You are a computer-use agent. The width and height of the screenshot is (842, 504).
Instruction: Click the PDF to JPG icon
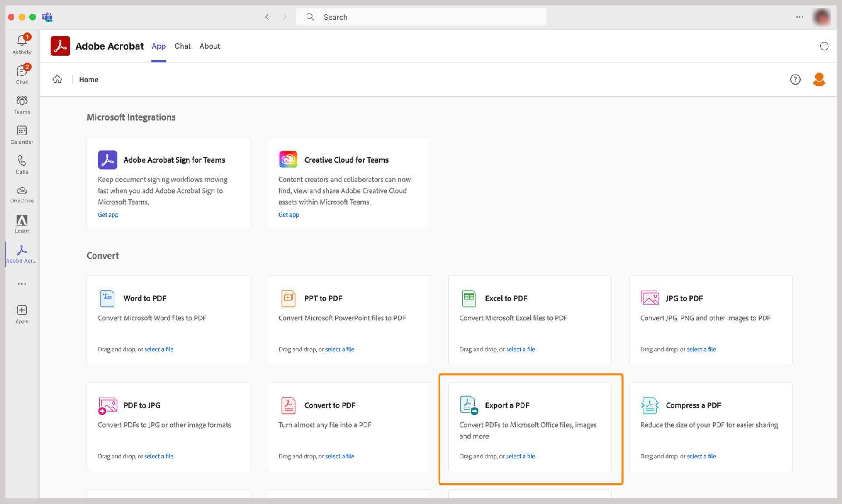pos(107,406)
